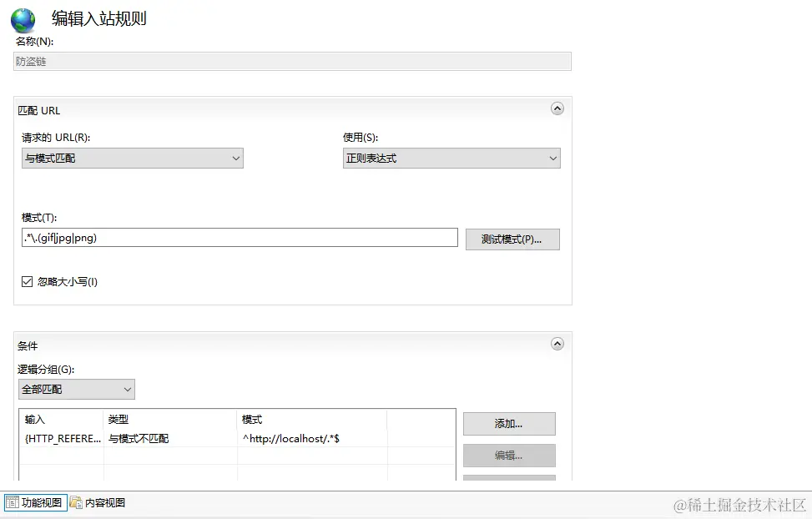Image resolution: width=812 pixels, height=519 pixels.
Task: Switch to 功能视图 tab
Action: coord(36,502)
